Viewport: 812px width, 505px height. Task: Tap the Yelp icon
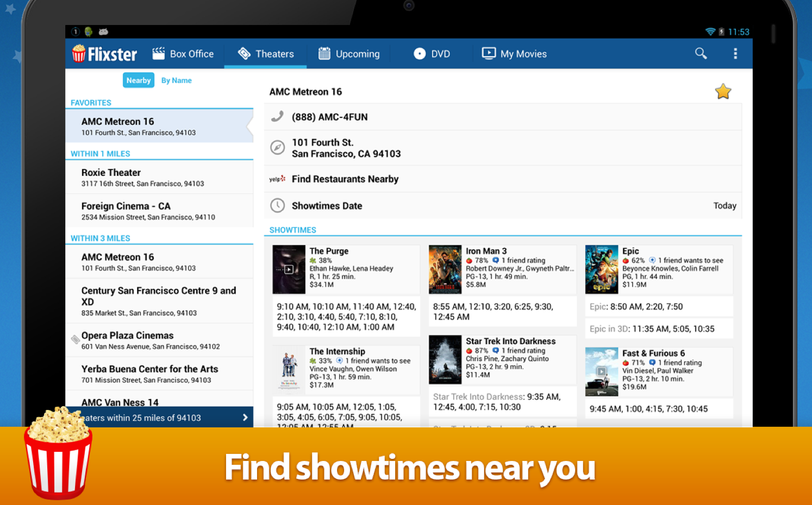tap(277, 179)
